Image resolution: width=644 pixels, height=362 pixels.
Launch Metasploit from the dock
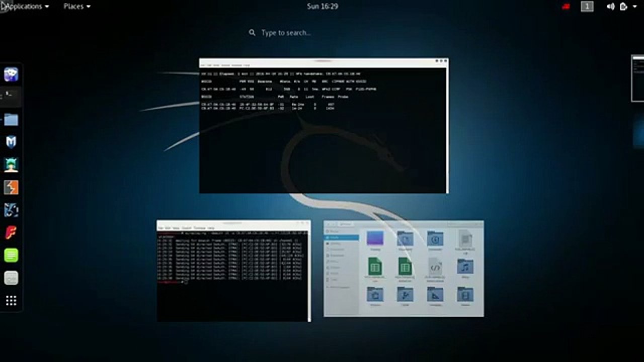(x=11, y=142)
